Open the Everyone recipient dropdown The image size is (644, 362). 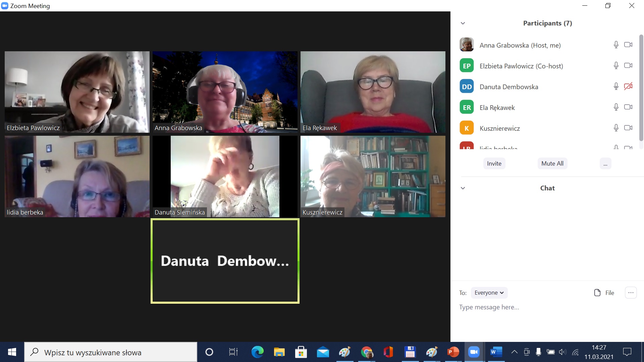(x=489, y=293)
